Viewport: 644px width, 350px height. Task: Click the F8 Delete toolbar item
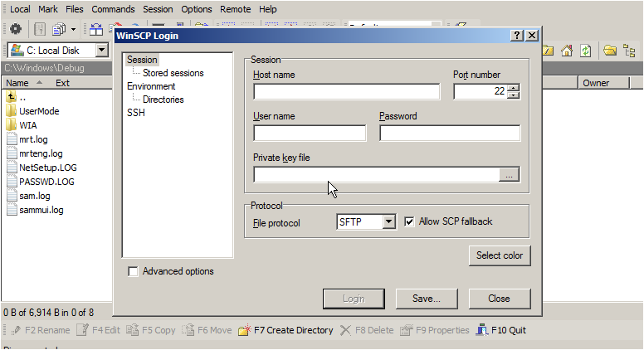[367, 330]
